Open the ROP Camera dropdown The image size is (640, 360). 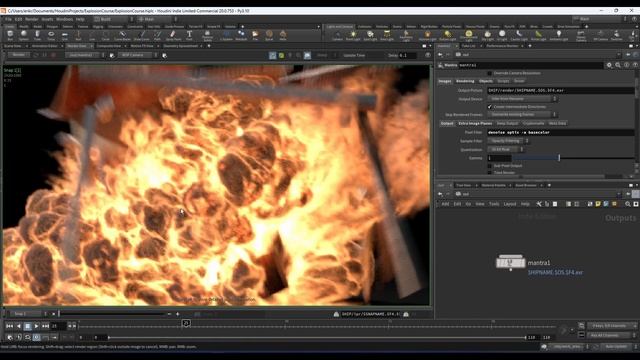(137, 55)
